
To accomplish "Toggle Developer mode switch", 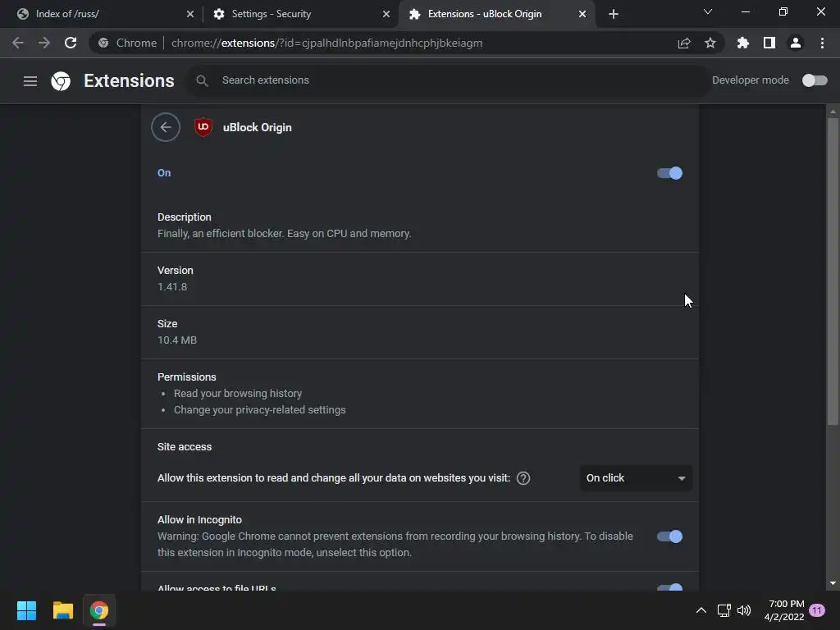I will (815, 80).
